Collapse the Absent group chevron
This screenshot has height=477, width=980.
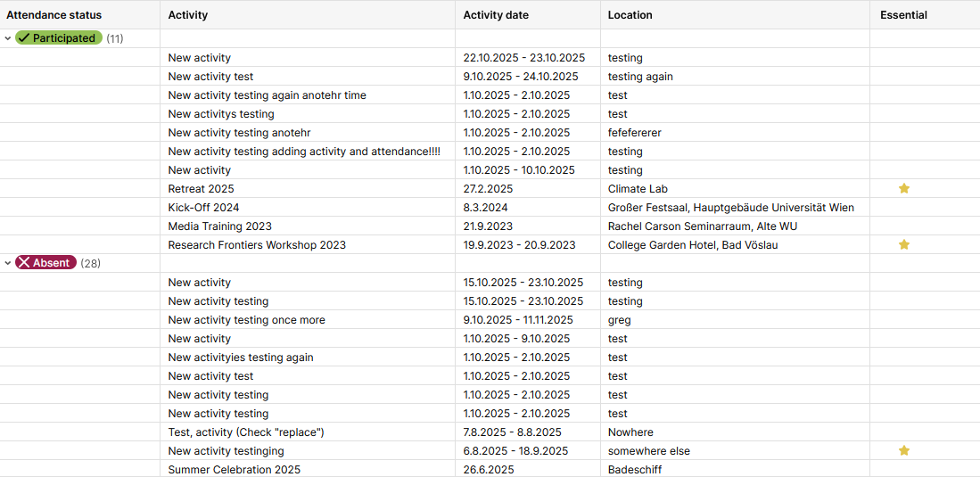pyautogui.click(x=8, y=263)
